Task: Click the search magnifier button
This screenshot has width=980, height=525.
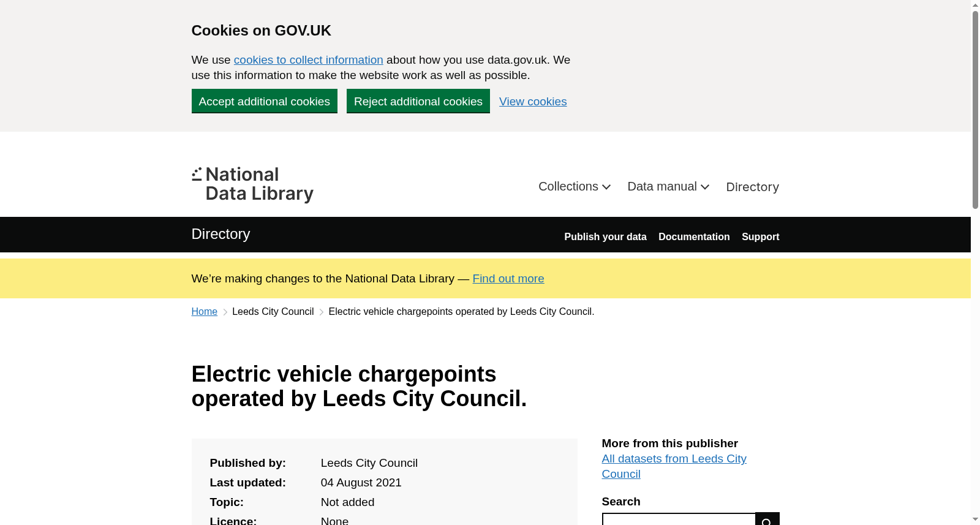Action: point(767,519)
